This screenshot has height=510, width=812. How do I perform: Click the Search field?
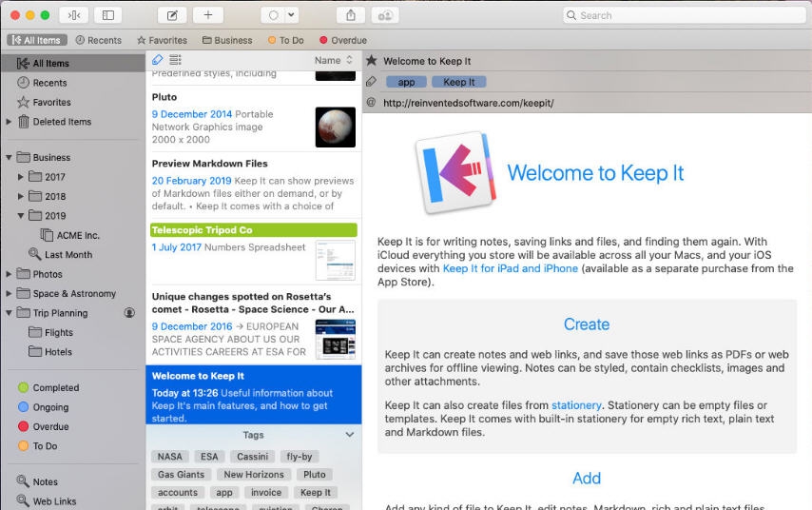pos(685,15)
